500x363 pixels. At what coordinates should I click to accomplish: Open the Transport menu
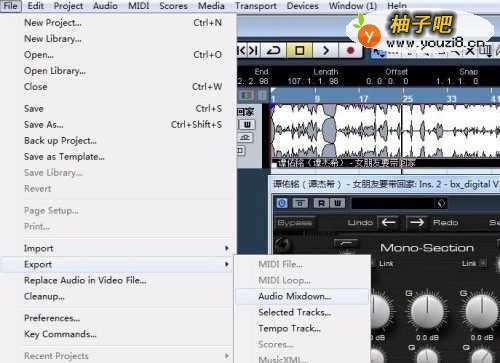[256, 6]
